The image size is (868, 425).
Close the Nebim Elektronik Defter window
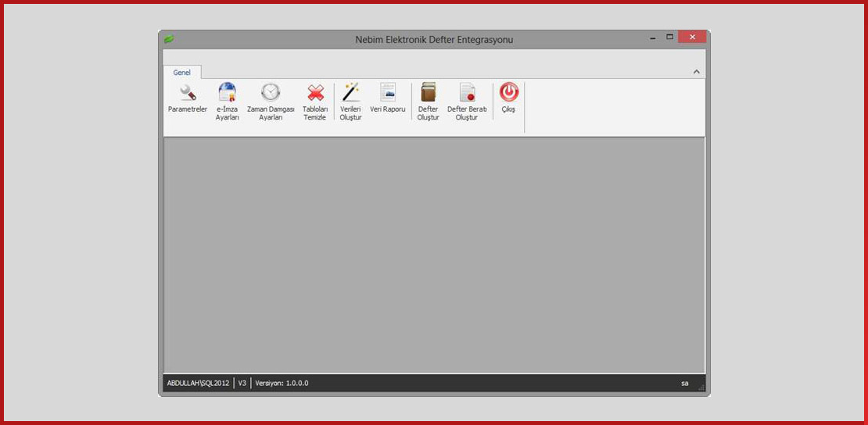click(x=692, y=37)
